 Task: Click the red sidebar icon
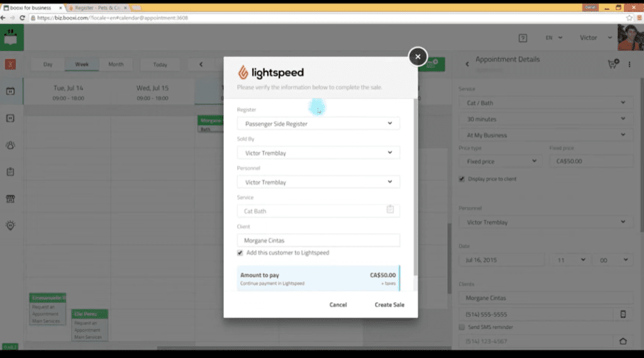tap(10, 65)
